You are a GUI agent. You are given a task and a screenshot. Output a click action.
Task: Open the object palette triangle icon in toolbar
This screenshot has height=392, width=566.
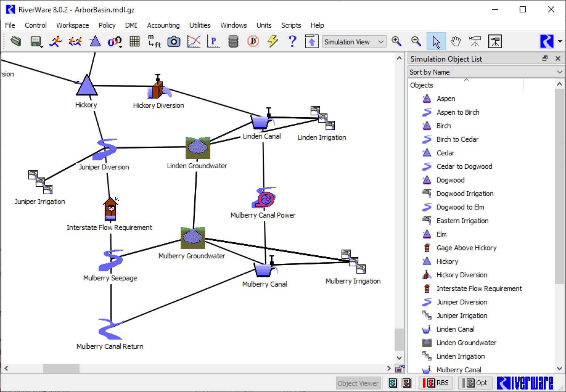(95, 41)
